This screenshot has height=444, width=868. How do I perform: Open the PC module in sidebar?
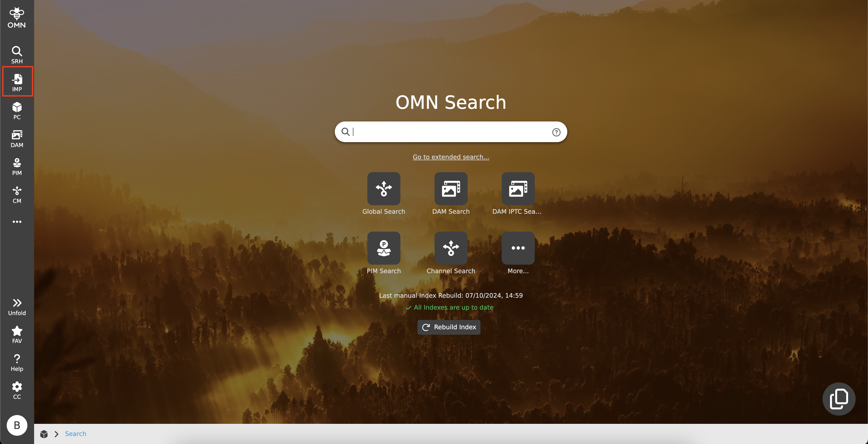pyautogui.click(x=17, y=110)
